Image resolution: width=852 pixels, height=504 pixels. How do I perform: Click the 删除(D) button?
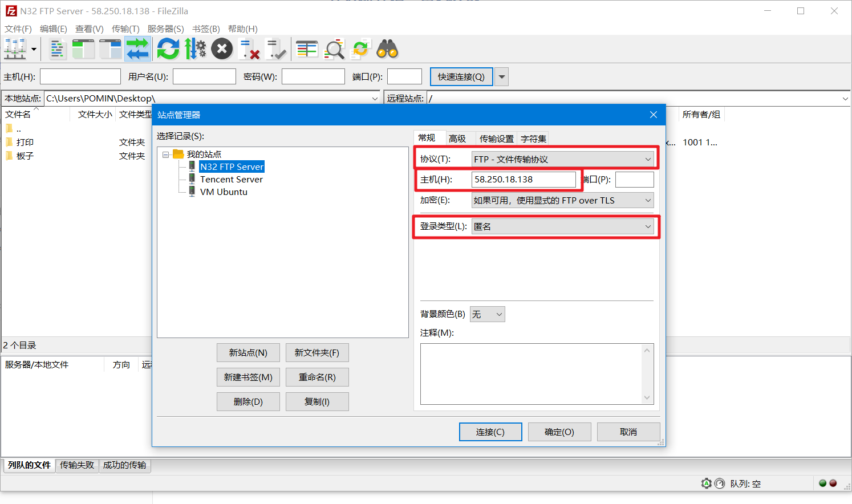click(x=248, y=402)
